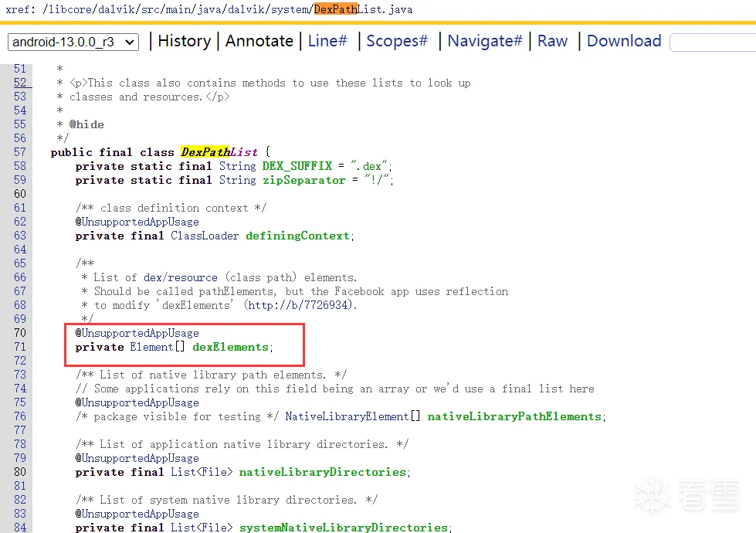The height and width of the screenshot is (533, 756).
Task: Click the '!/' string literal
Action: coord(377,180)
